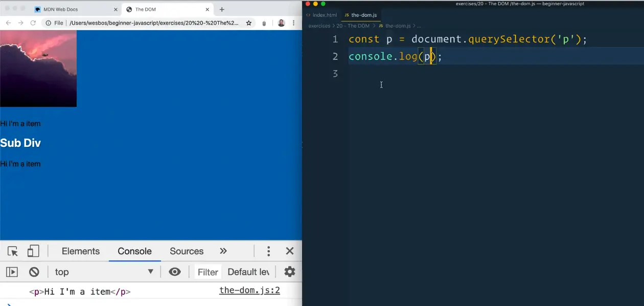
Task: Show the console sidebar panel
Action: pyautogui.click(x=12, y=272)
